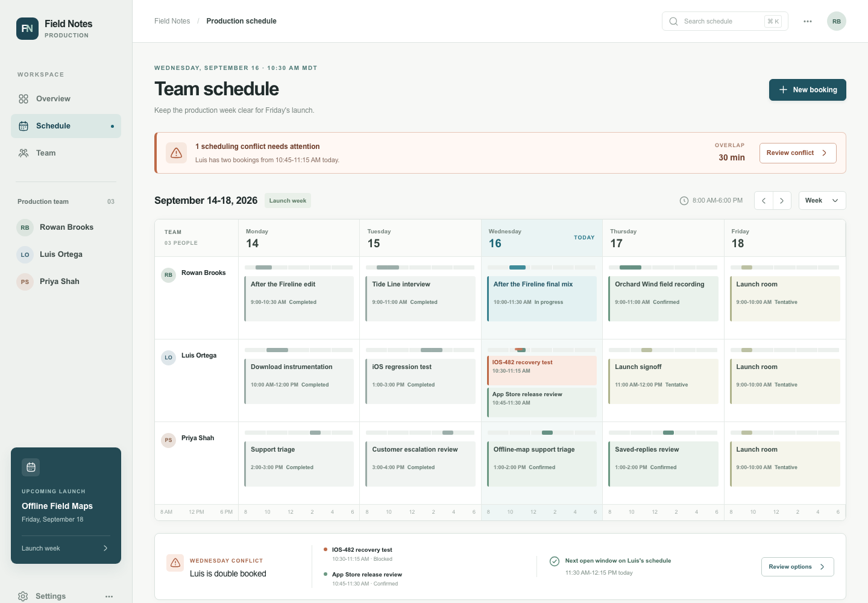868x603 pixels.
Task: Select Rowan Brooks in Production team list
Action: [x=66, y=227]
